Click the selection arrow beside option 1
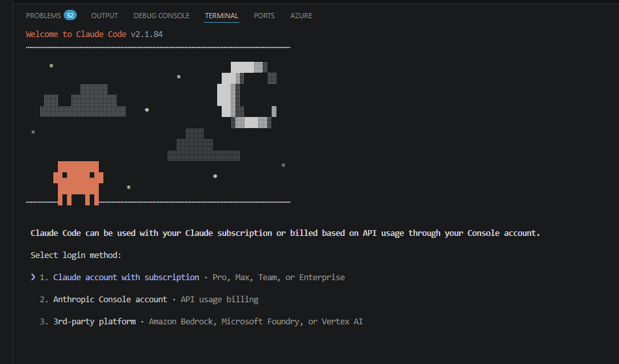619x364 pixels. (x=33, y=277)
